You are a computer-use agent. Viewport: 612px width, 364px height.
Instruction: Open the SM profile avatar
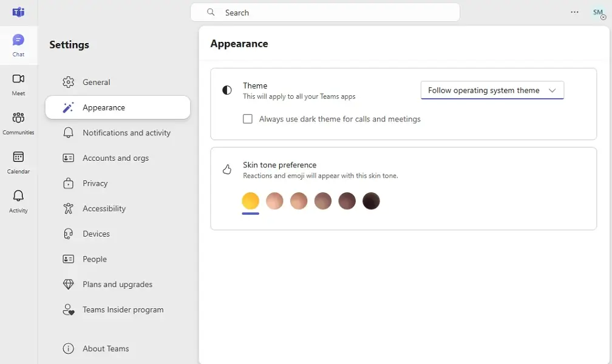coord(599,13)
